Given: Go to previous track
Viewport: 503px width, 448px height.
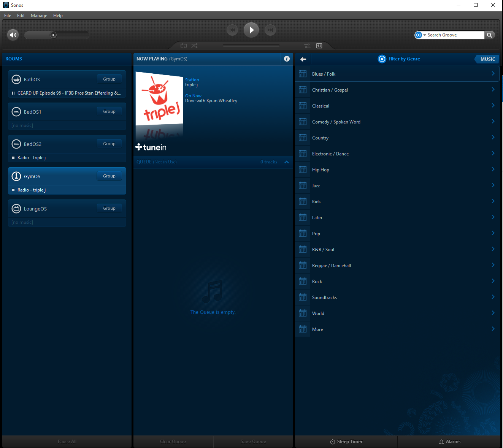Looking at the screenshot, I should click(x=232, y=30).
